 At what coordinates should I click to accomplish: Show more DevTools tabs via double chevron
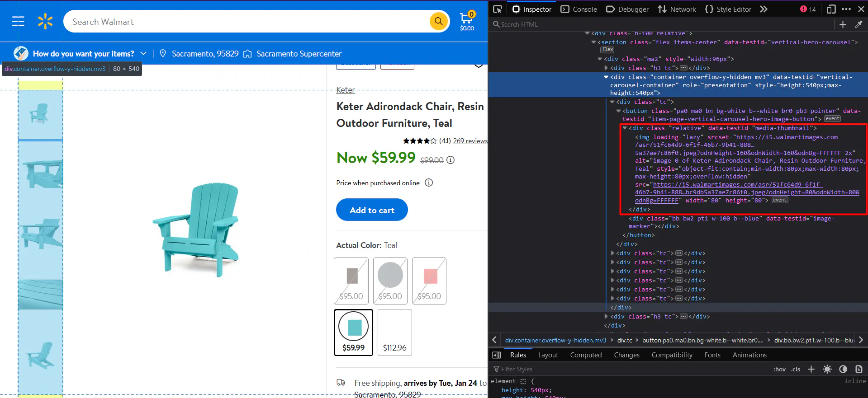point(764,9)
